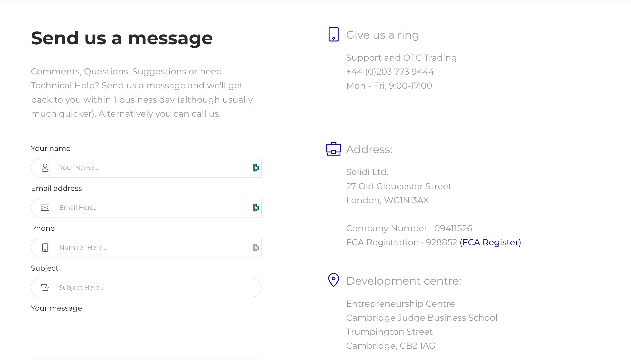Click password manager icon in Your Name field

tap(256, 168)
